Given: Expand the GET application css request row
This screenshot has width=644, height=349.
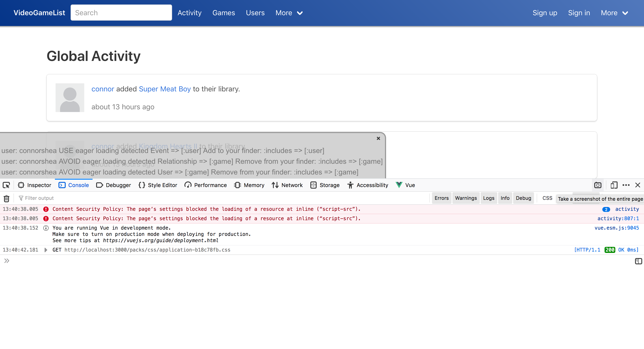Looking at the screenshot, I should coord(46,250).
